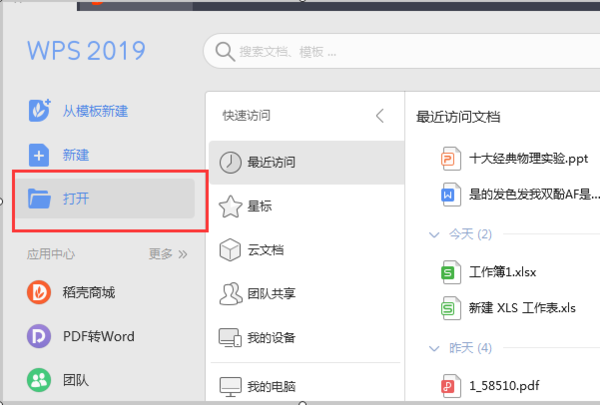Click the monitor icon for 我的电脑

click(230, 387)
